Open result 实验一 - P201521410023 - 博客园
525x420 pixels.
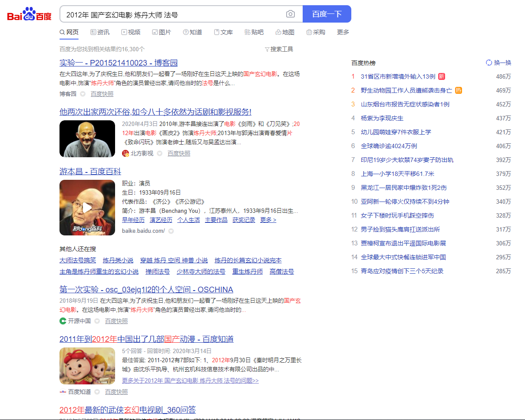point(119,63)
